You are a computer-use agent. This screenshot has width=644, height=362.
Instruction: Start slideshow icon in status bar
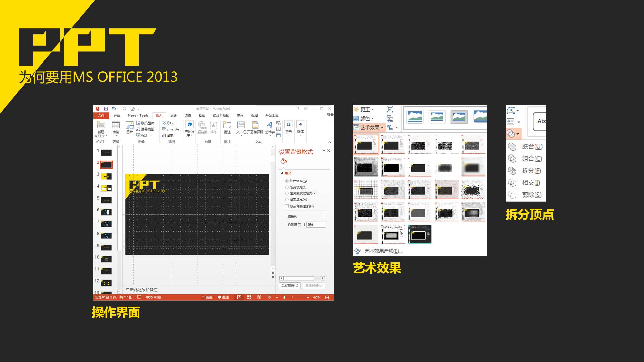(x=269, y=297)
